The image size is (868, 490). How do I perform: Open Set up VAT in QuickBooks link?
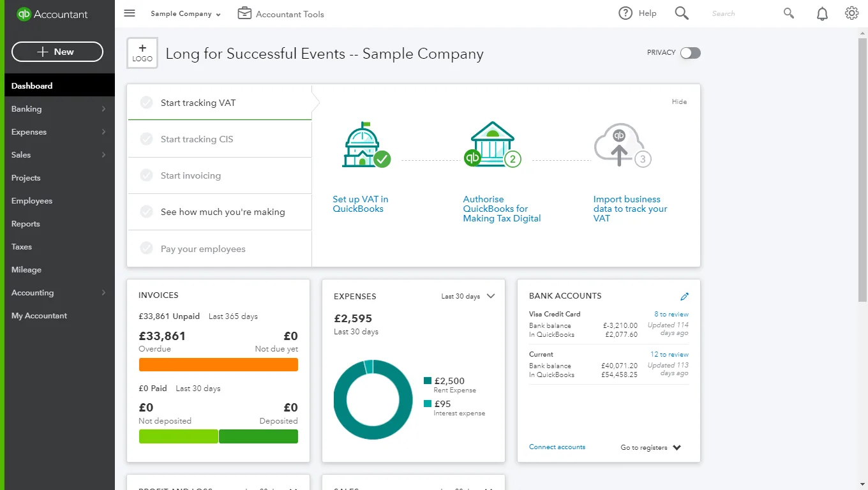(x=361, y=204)
